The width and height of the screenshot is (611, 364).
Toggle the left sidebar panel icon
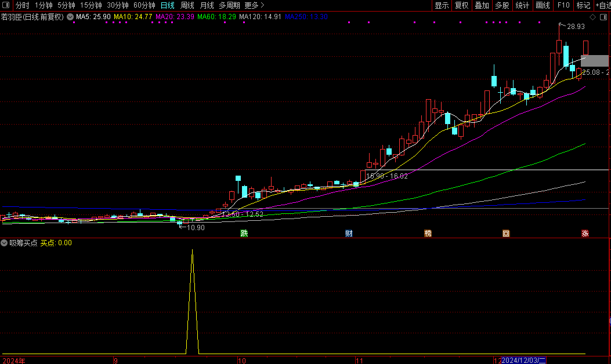(x=6, y=5)
